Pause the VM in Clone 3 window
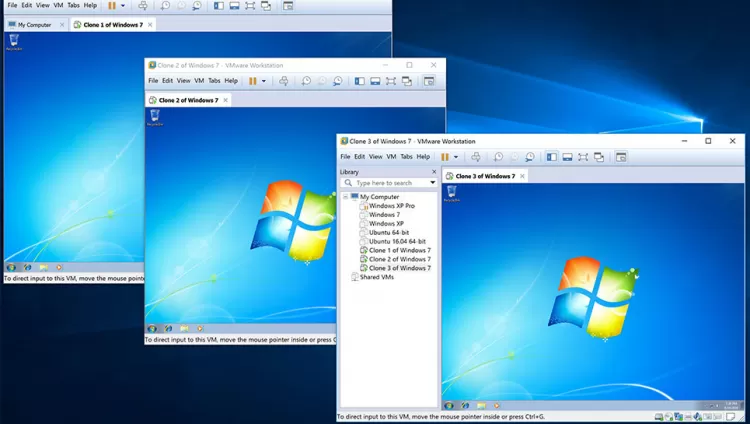 [x=444, y=157]
